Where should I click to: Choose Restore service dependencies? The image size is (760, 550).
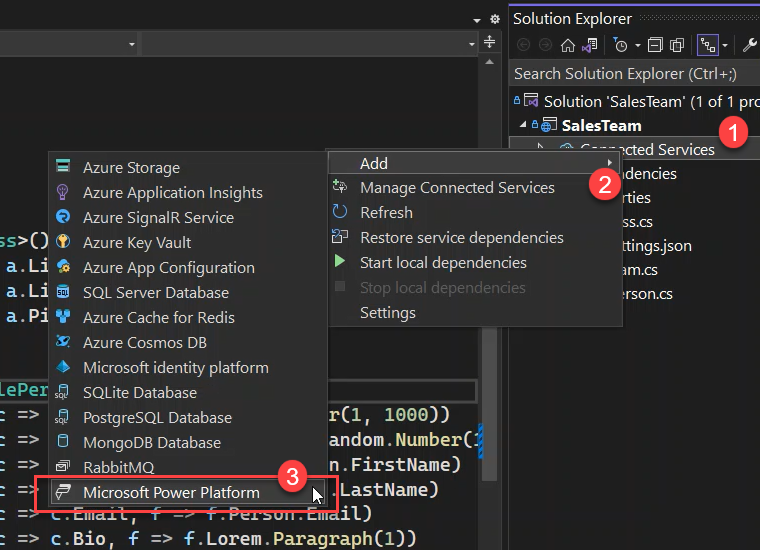(461, 237)
